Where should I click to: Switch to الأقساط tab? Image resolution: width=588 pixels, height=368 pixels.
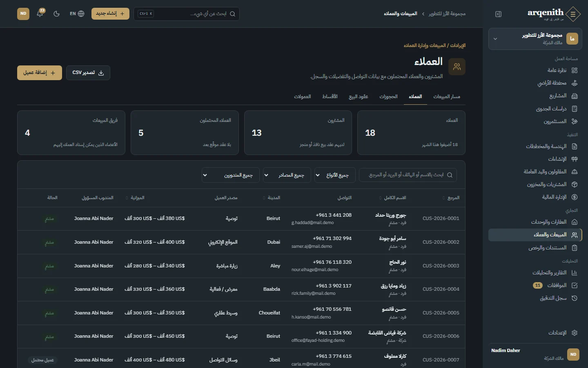(x=330, y=97)
